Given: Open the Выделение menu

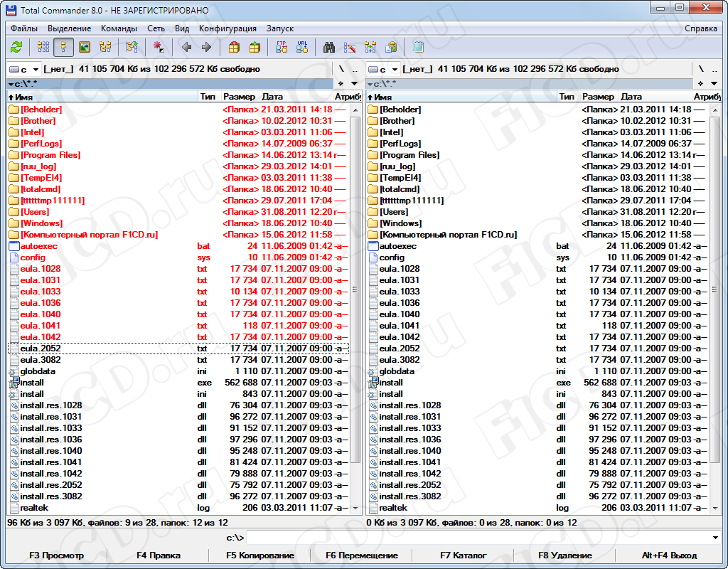Looking at the screenshot, I should coord(69,28).
